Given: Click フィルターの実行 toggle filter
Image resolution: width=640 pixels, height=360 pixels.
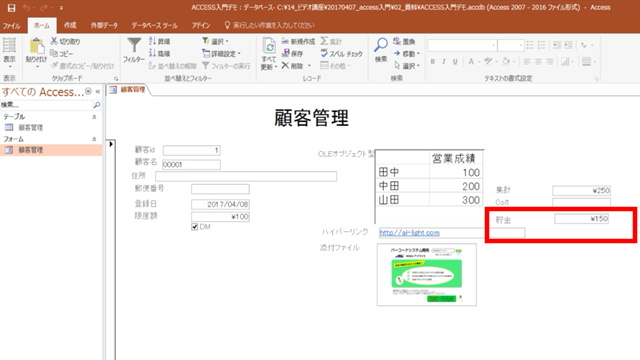Looking at the screenshot, I should click(x=226, y=66).
